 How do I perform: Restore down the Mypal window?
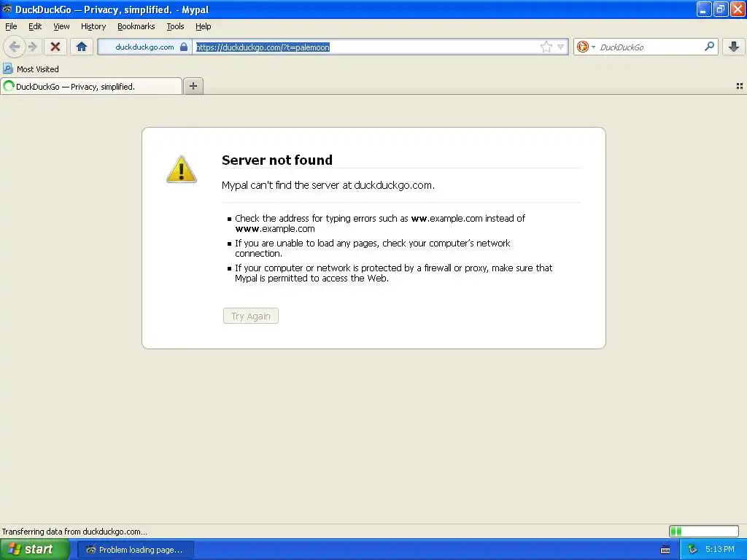click(721, 9)
